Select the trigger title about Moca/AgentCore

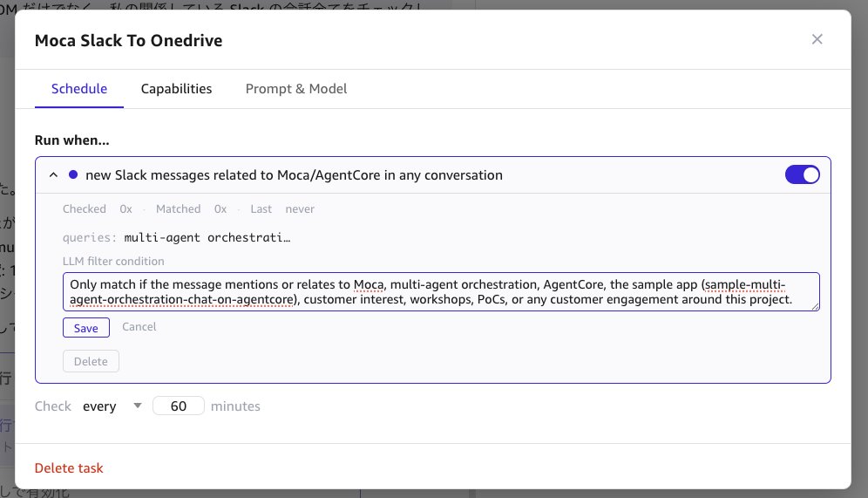click(294, 175)
